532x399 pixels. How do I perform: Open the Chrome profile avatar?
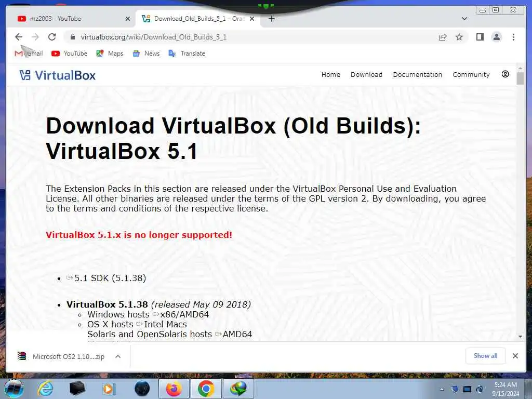(x=496, y=37)
